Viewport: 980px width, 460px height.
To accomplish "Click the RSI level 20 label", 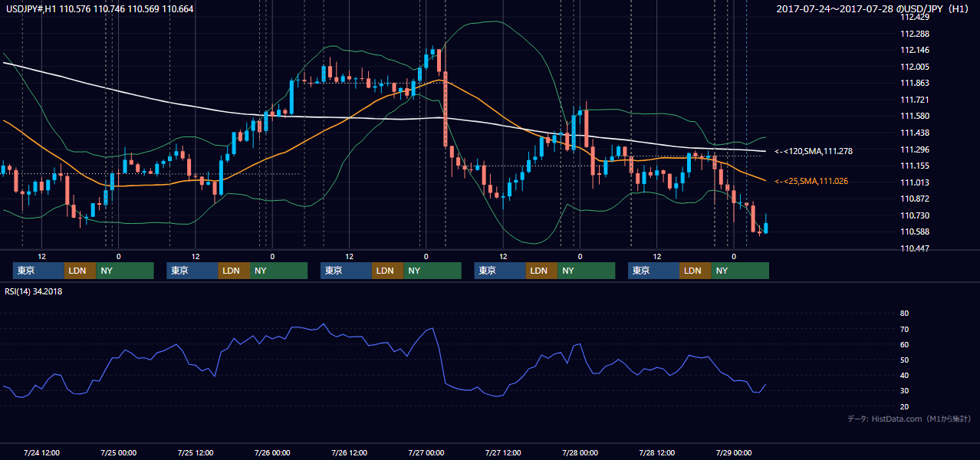I will (x=904, y=406).
